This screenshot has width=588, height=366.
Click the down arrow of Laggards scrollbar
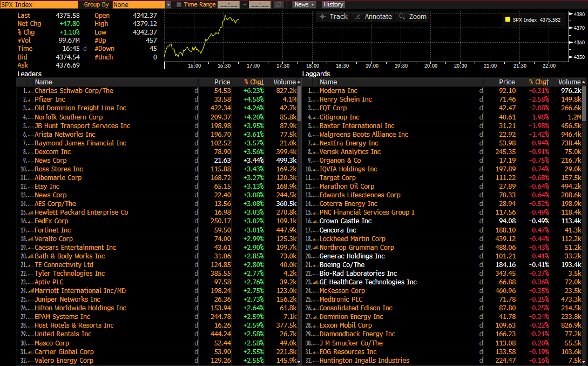(x=584, y=362)
